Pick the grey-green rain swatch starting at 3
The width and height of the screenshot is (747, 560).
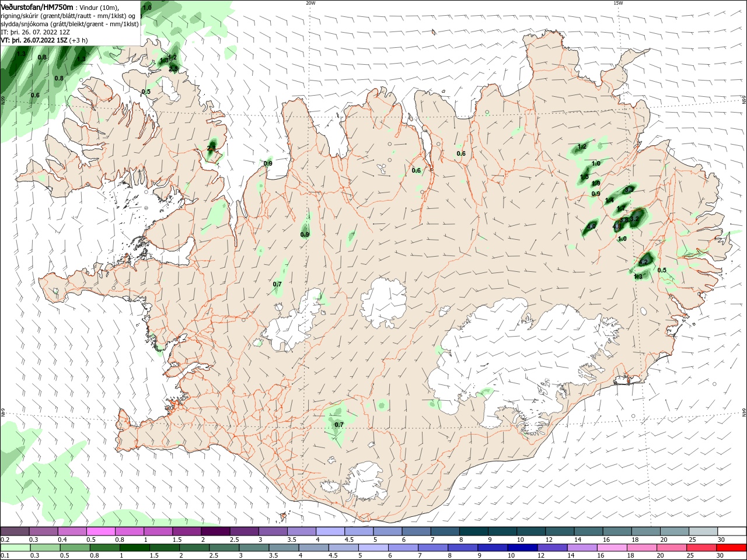pos(254,548)
